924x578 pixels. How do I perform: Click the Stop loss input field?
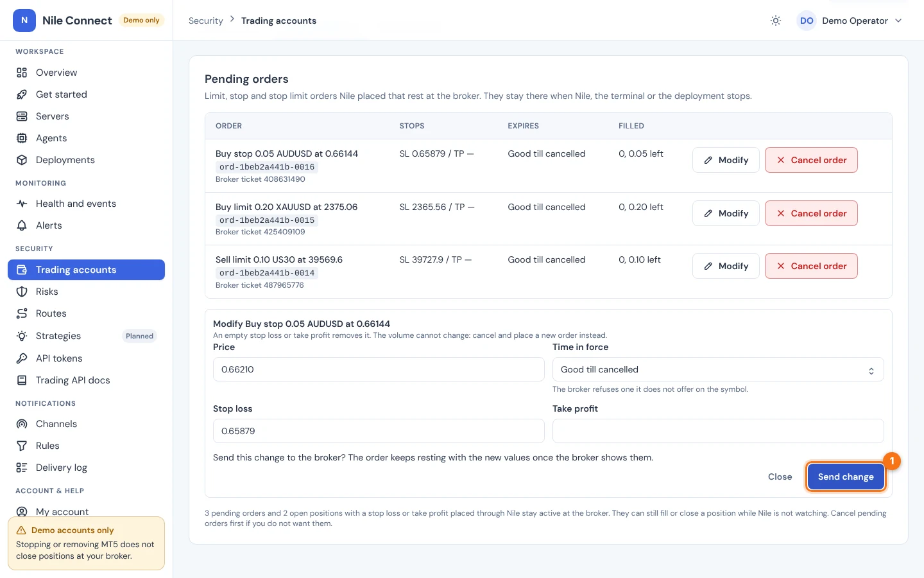[379, 431]
